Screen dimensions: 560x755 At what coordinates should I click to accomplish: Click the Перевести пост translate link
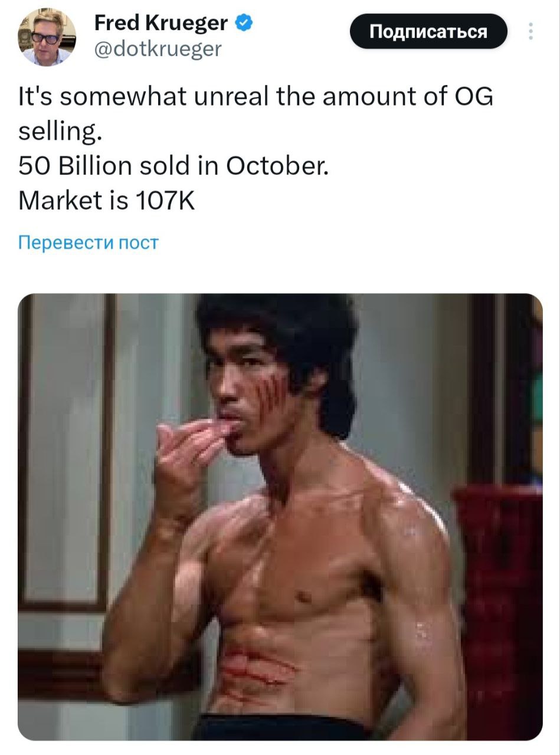tap(89, 242)
